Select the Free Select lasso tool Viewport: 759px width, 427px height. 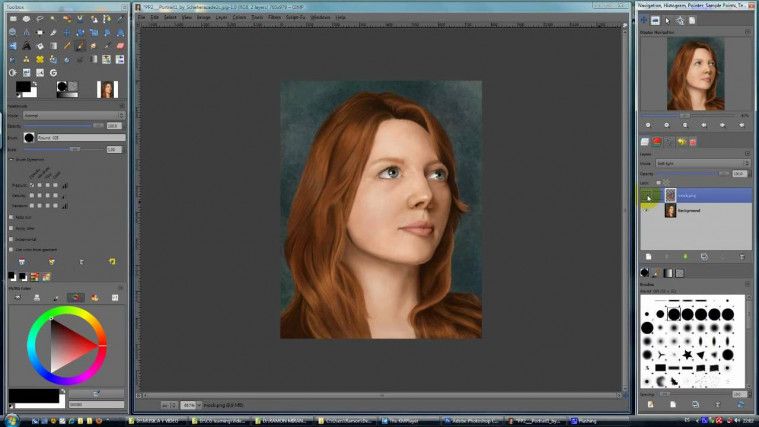(40, 19)
